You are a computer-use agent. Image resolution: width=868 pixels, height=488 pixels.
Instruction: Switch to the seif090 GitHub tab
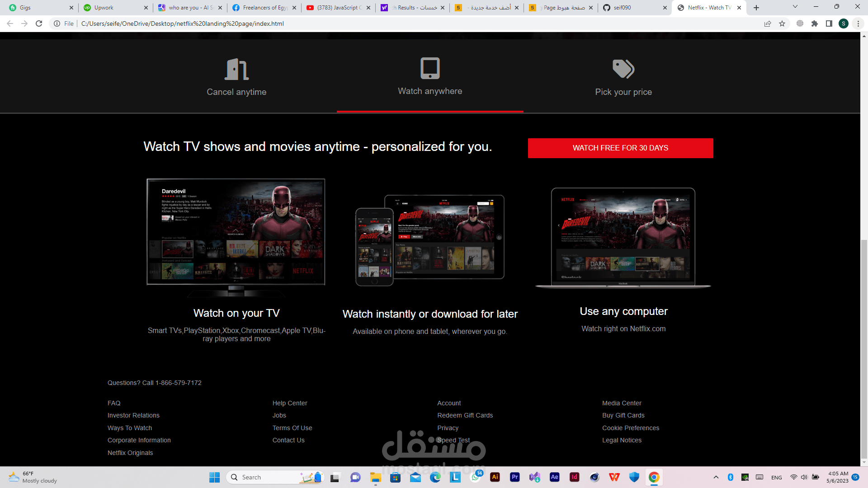(622, 8)
